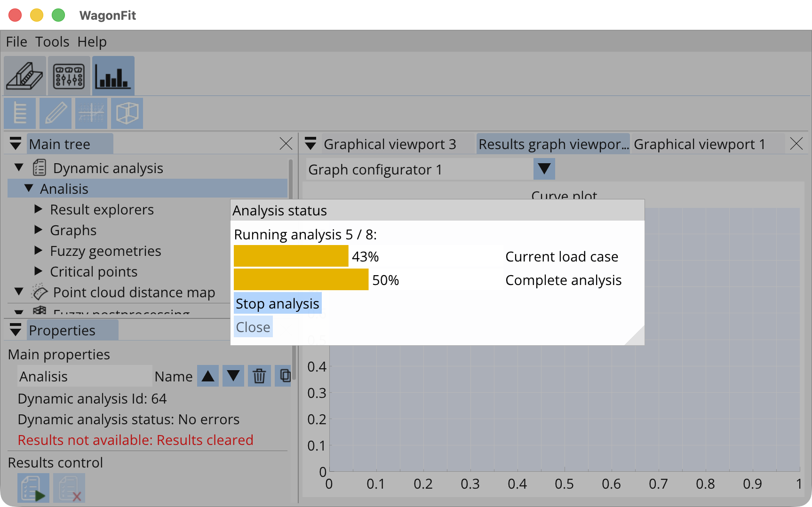Switch to the Graphical viewport 1 tab
The height and width of the screenshot is (507, 812).
[701, 144]
